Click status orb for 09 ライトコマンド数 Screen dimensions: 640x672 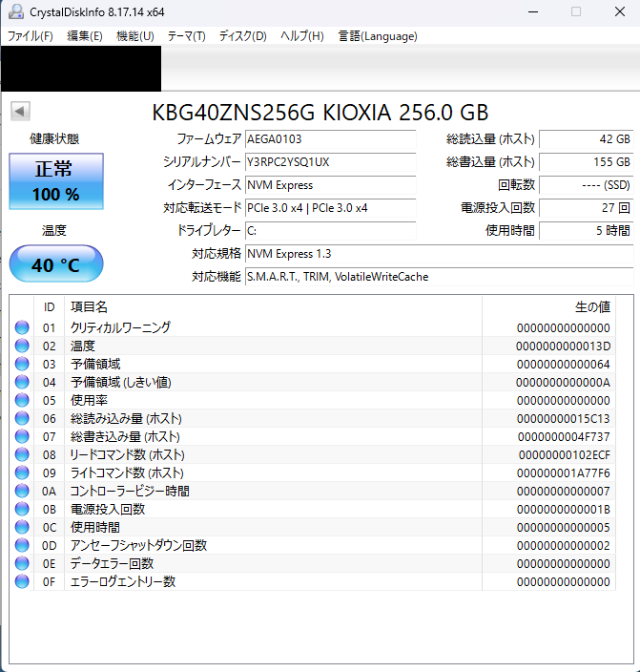coord(22,472)
